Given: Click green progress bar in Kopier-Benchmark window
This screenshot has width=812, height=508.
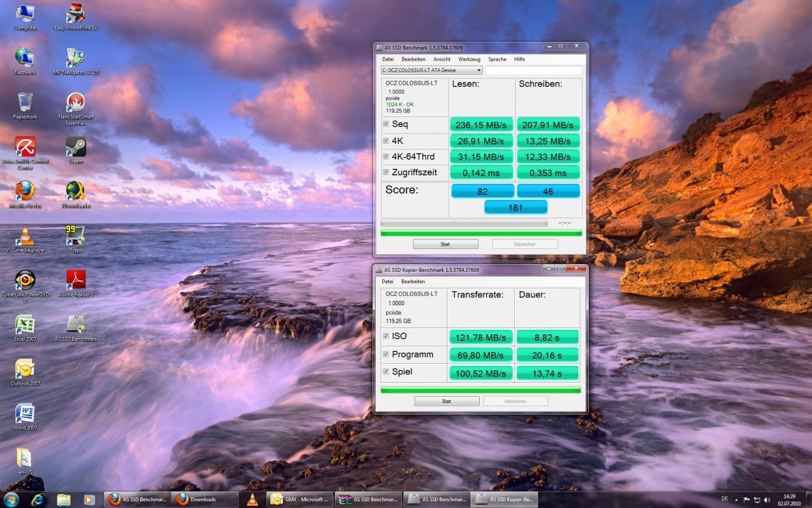Looking at the screenshot, I should pyautogui.click(x=480, y=390).
